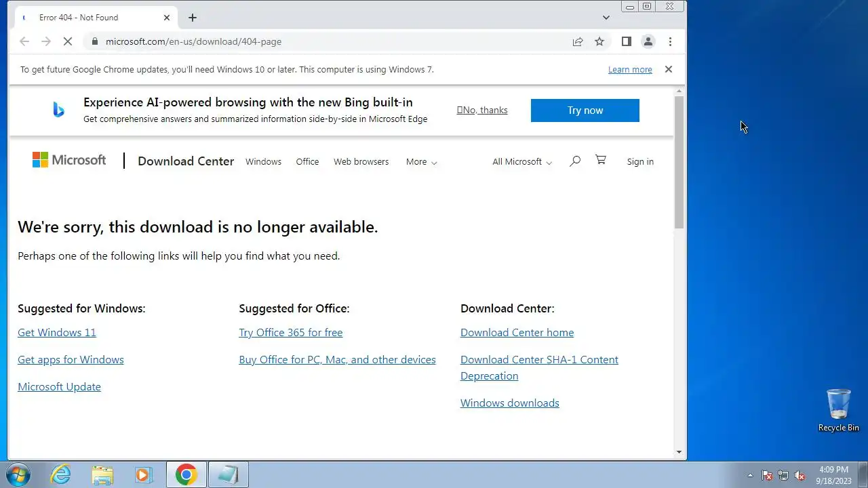Viewport: 868px width, 488px height.
Task: Open the site search magnifier
Action: (575, 161)
